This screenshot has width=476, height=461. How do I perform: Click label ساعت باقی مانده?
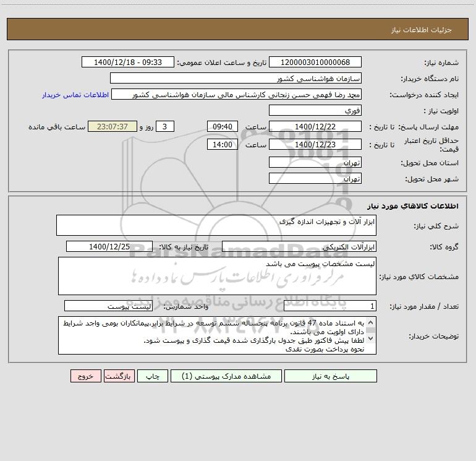point(57,127)
